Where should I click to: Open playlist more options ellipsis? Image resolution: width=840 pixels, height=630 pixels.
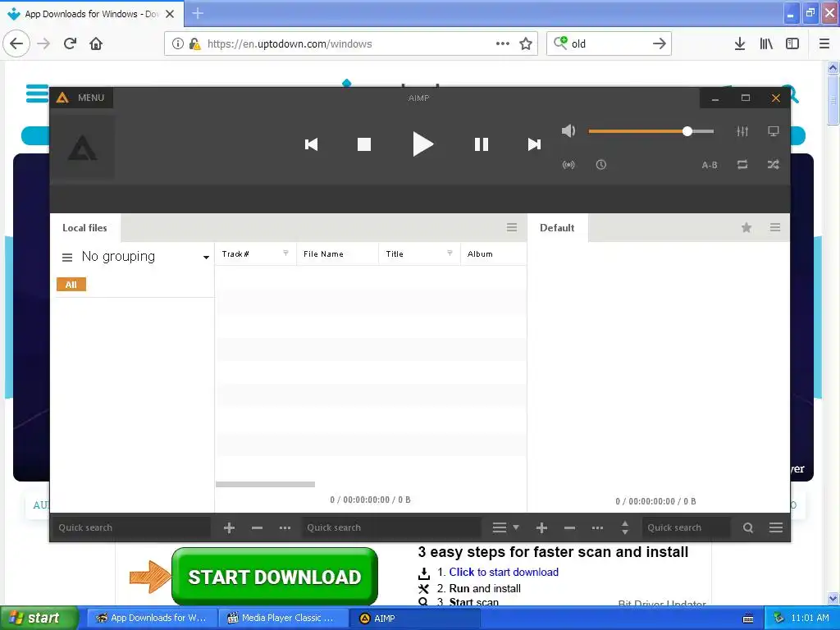coord(597,527)
